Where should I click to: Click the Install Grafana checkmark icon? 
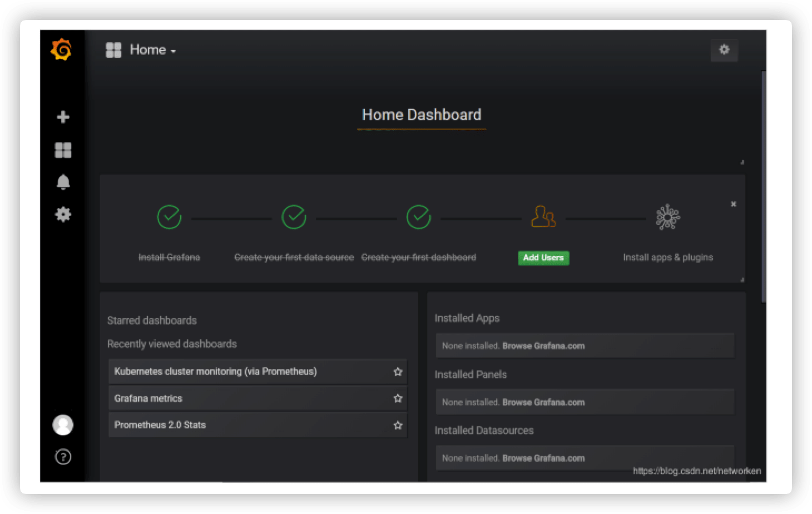coord(169,217)
